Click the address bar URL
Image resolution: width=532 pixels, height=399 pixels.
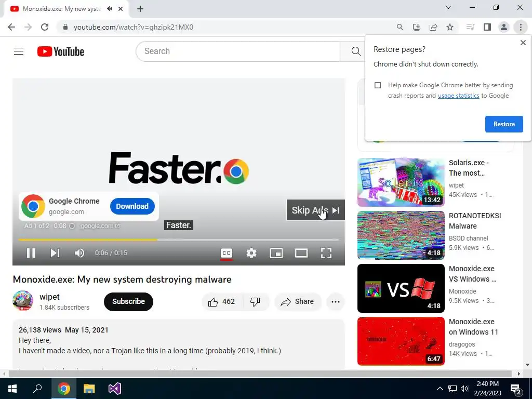point(134,27)
